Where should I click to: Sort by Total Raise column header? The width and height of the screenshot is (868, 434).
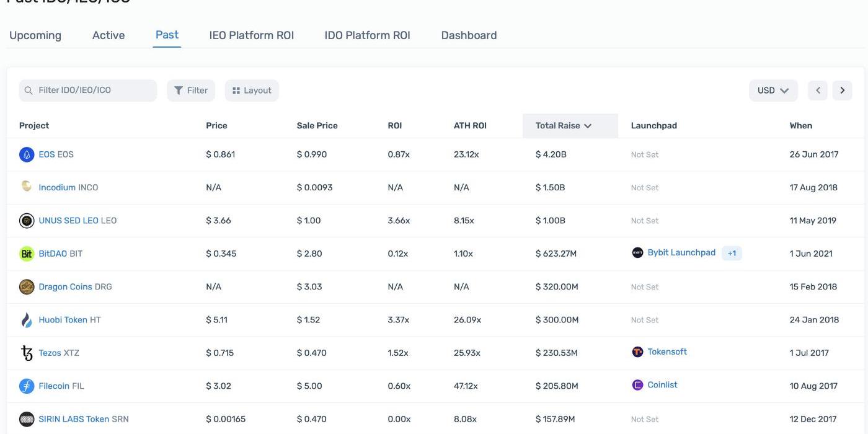click(x=570, y=126)
